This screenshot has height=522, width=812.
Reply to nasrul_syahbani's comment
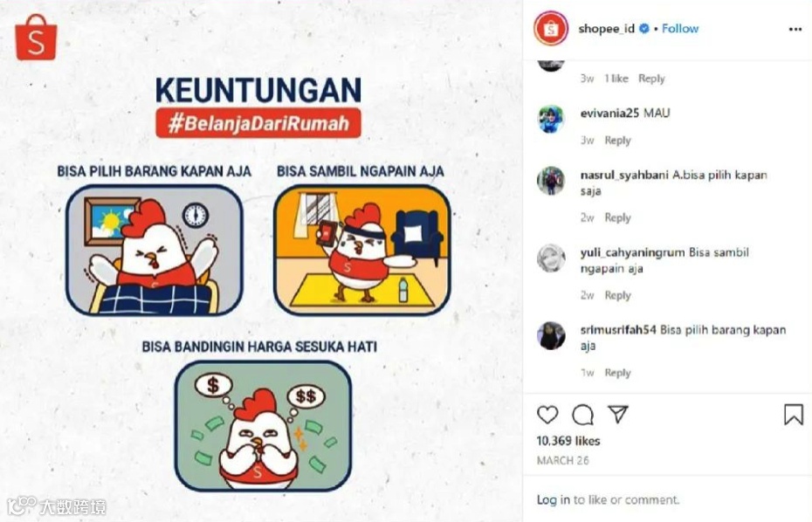pos(618,217)
